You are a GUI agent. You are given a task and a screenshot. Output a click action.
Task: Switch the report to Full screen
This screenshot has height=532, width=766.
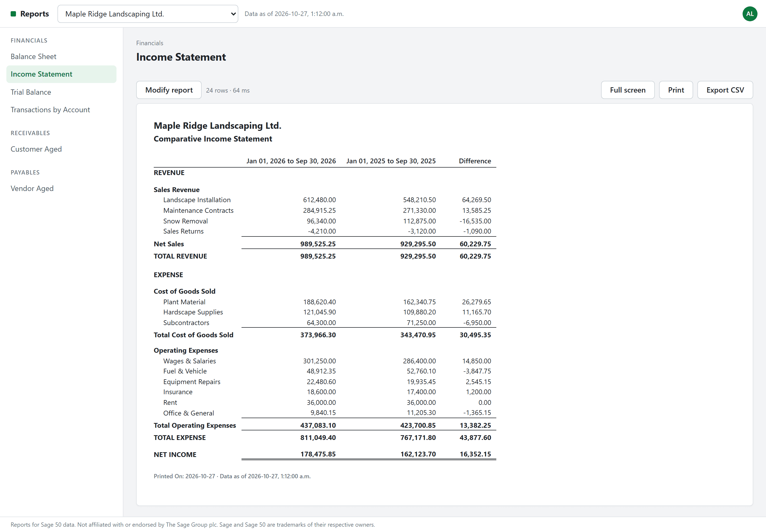tap(628, 90)
